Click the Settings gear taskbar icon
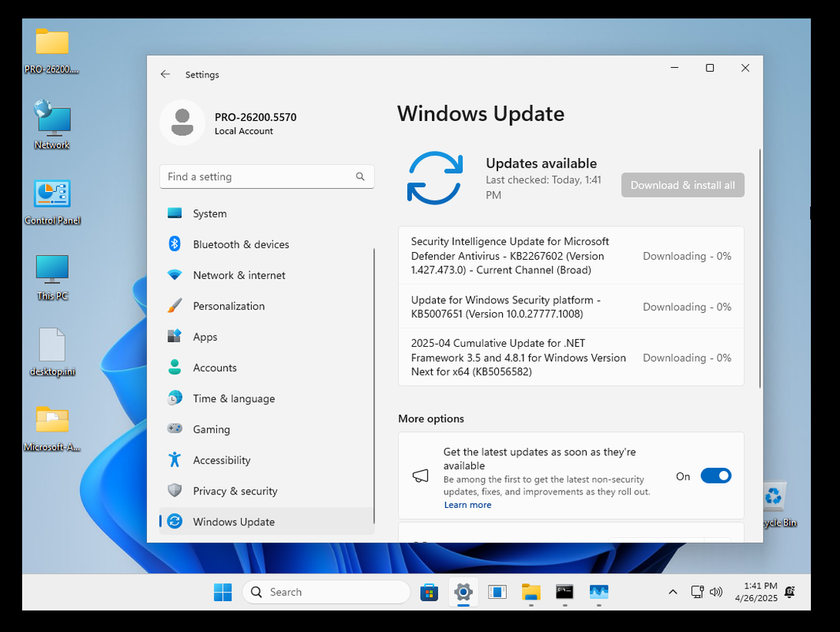The height and width of the screenshot is (632, 840). [x=463, y=592]
